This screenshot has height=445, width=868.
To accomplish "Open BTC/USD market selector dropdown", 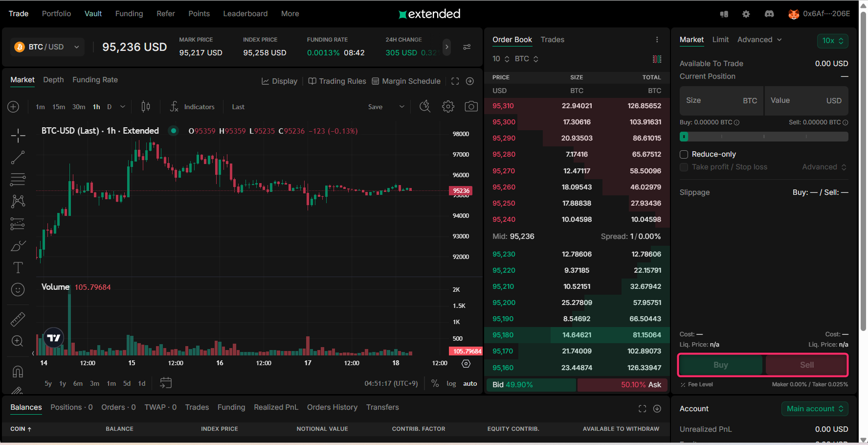I will pyautogui.click(x=47, y=47).
